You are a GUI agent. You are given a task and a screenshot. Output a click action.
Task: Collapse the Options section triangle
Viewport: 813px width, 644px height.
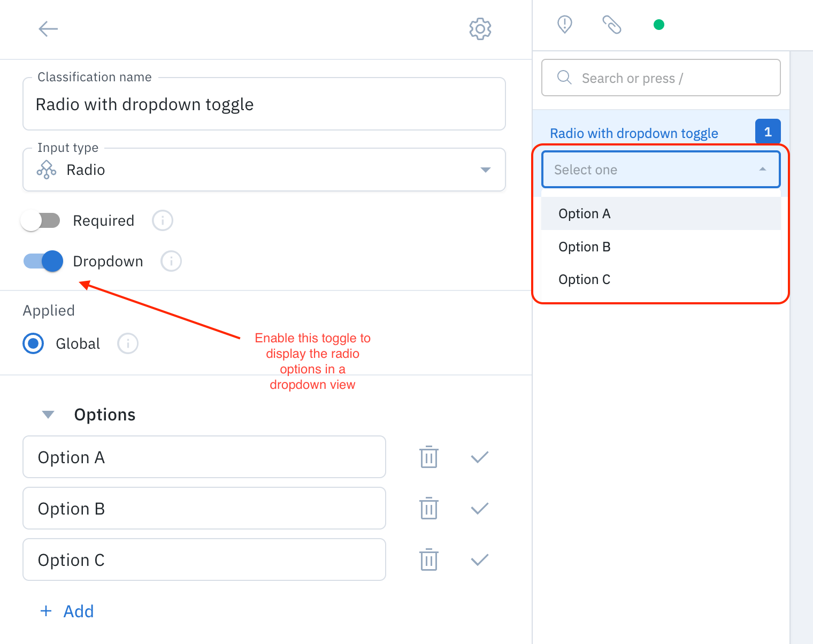tap(48, 415)
